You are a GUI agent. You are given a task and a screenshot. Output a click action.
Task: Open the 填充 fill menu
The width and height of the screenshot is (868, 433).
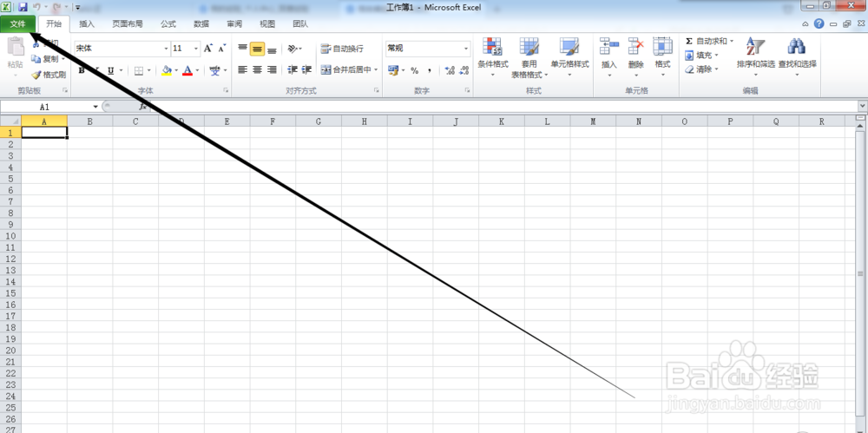tap(701, 56)
